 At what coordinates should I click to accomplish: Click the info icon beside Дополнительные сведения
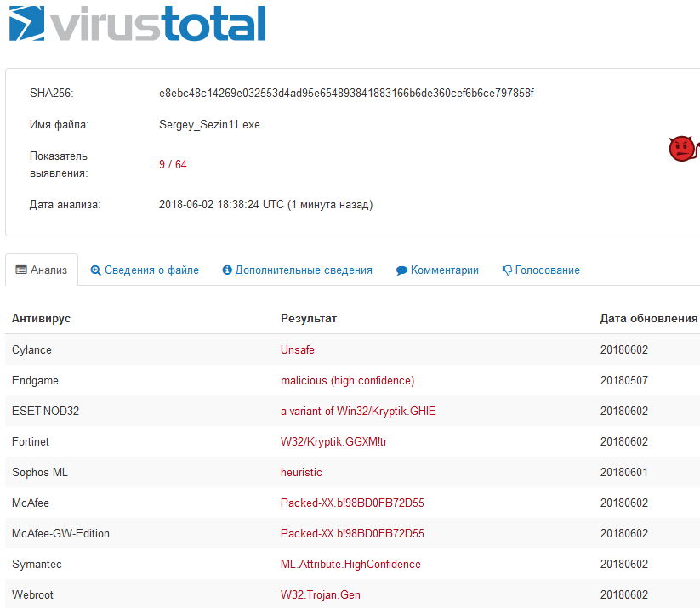(x=227, y=270)
